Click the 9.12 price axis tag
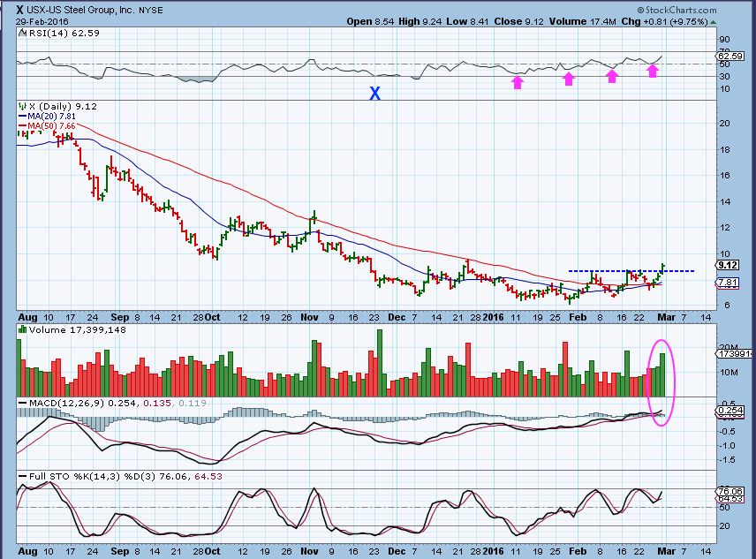Image resolution: width=756 pixels, height=559 pixels. pyautogui.click(x=728, y=265)
